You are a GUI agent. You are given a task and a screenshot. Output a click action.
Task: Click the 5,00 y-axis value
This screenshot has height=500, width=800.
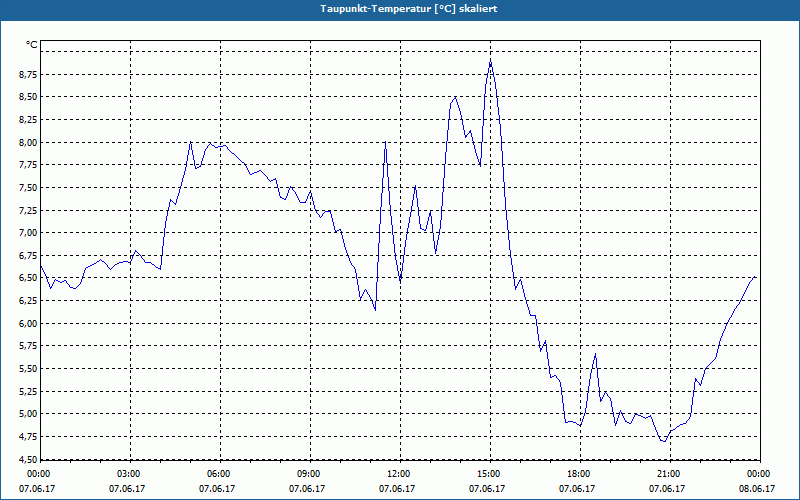coord(27,414)
